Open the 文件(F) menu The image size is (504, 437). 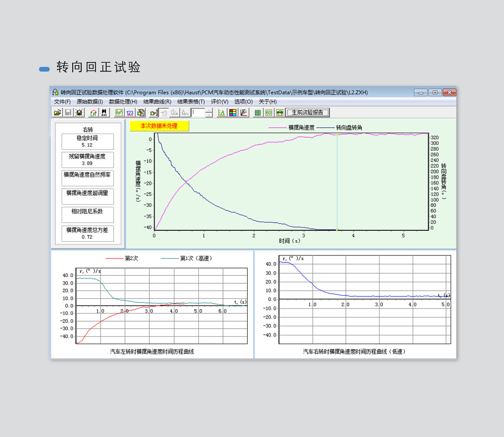(62, 102)
